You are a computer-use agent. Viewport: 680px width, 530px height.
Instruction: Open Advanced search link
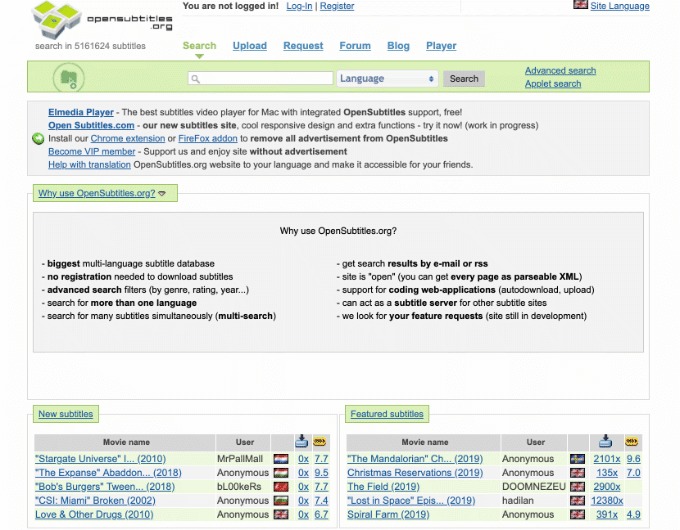tap(560, 71)
